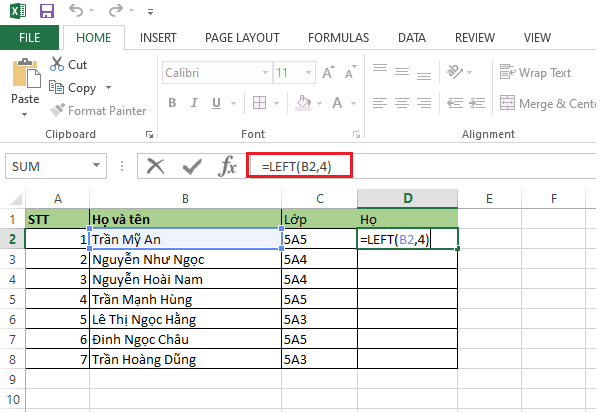The height and width of the screenshot is (412, 603).
Task: Click the Decrease Indent icon
Action: coord(455,103)
